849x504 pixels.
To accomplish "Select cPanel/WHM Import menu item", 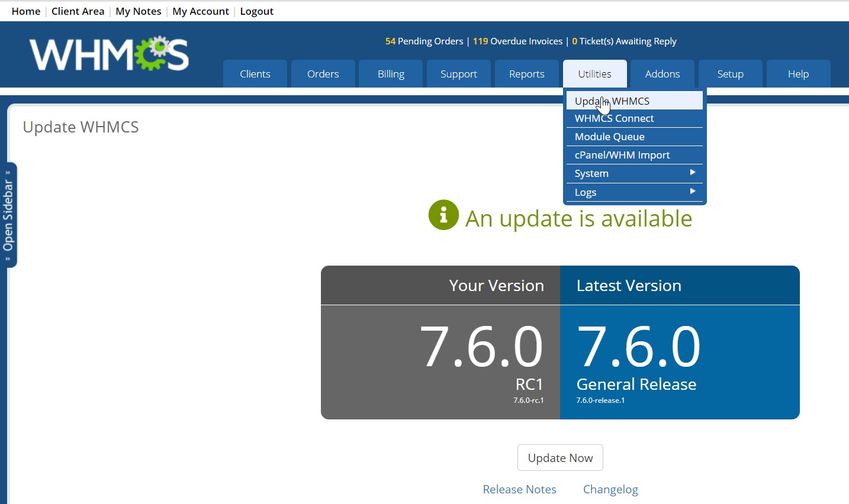I will pos(635,155).
